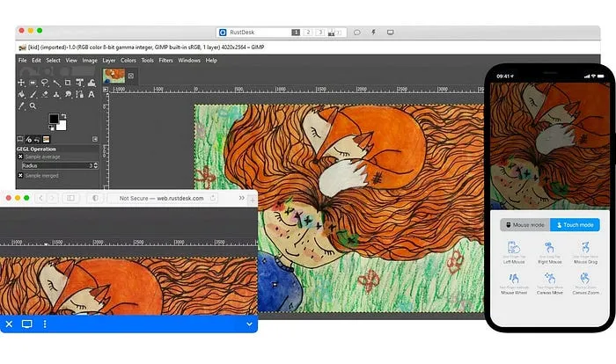Click the foreground black color swatch
616x364 pixels.
(53, 118)
